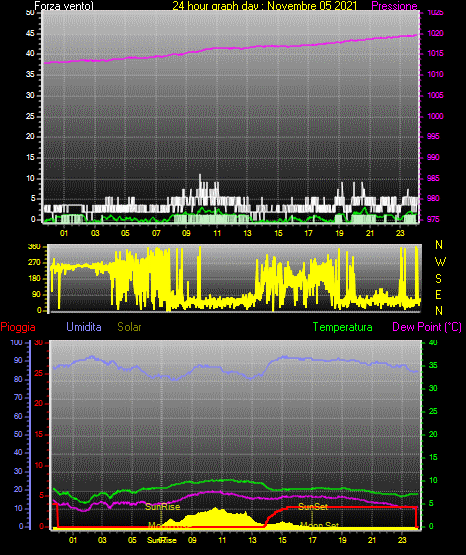Select the 'Solar' legend label
The width and height of the screenshot is (466, 555).
[x=130, y=327]
